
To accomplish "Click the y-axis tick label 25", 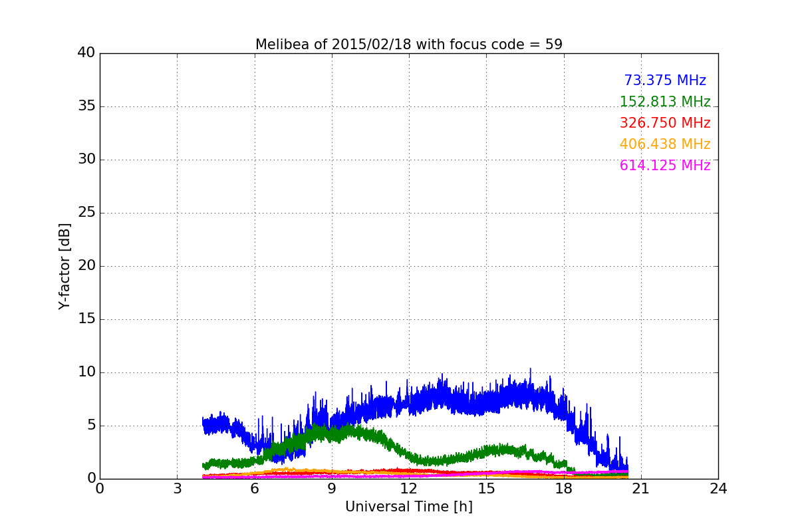I will (86, 213).
